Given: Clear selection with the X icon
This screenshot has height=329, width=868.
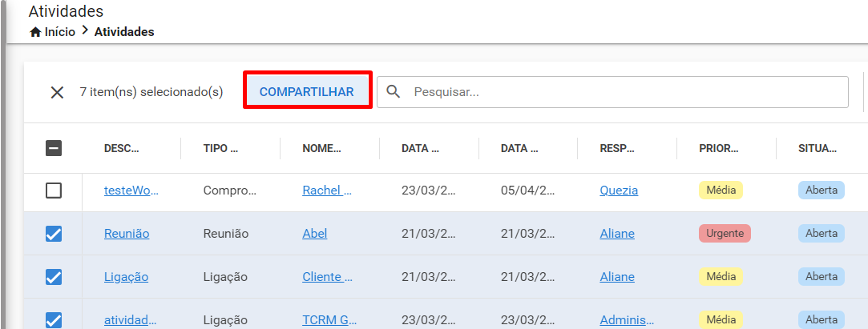Looking at the screenshot, I should click(x=57, y=92).
